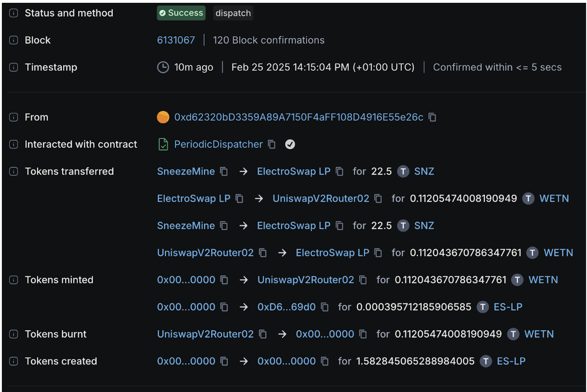Click the 10m ago timestamp text
The width and height of the screenshot is (587, 392).
click(x=194, y=67)
